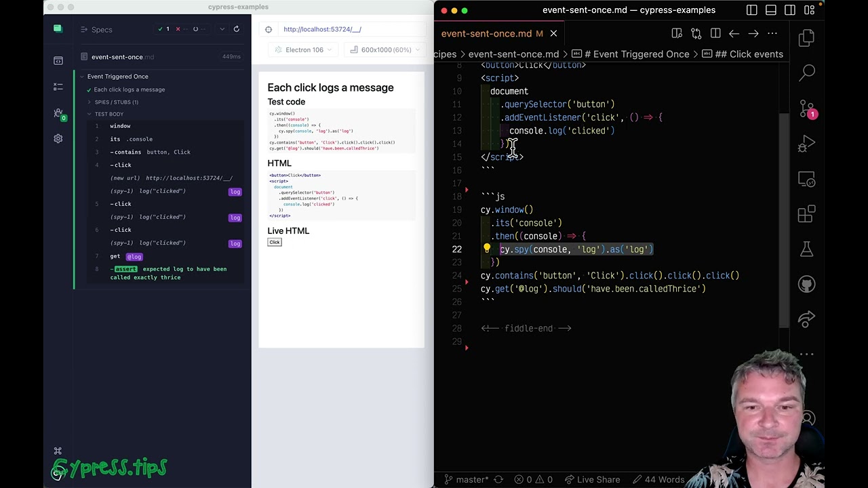Select 'its .console' command row
Screen dimensions: 868x488
166,139
